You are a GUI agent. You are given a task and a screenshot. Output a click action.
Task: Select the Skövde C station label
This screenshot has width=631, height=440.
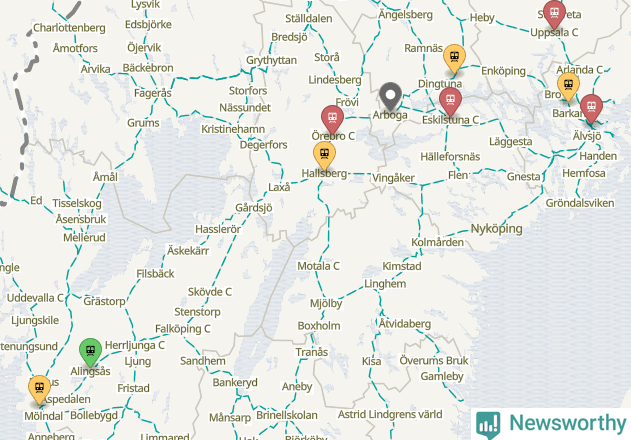(x=210, y=292)
